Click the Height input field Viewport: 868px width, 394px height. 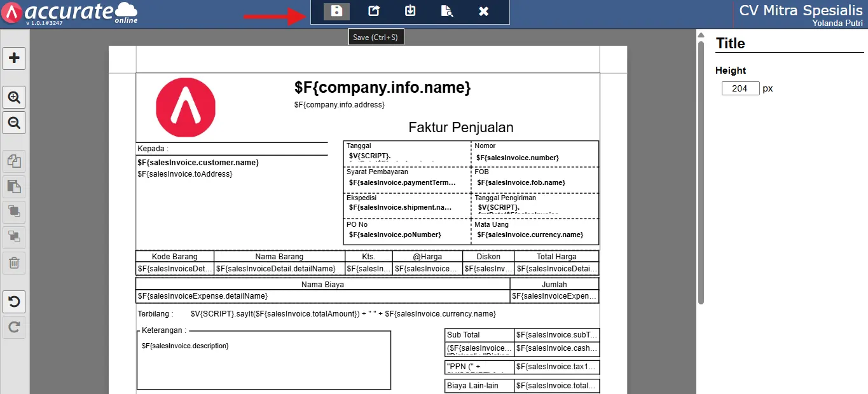[x=740, y=88]
